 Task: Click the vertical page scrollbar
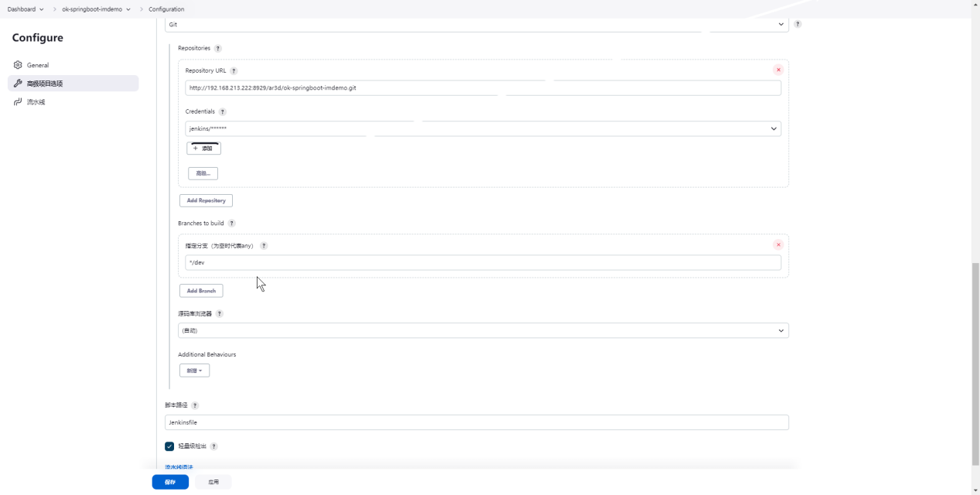click(x=975, y=364)
